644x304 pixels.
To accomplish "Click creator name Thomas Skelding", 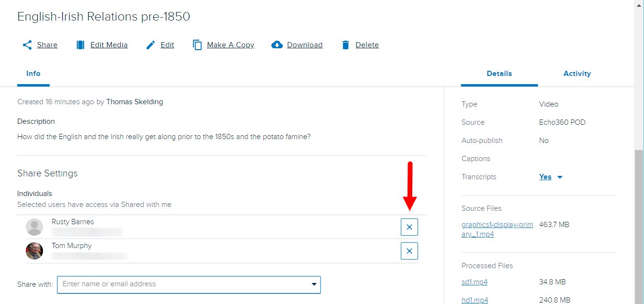I will tap(135, 101).
